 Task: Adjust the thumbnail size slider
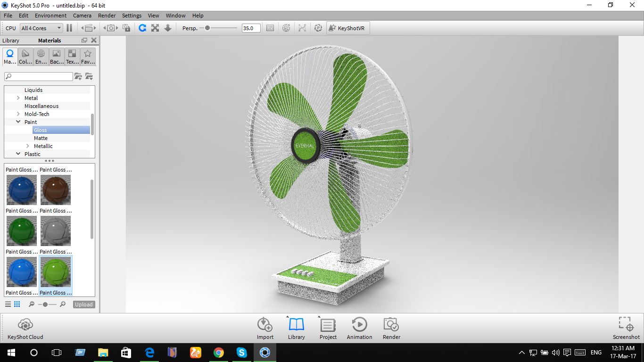[x=47, y=304]
